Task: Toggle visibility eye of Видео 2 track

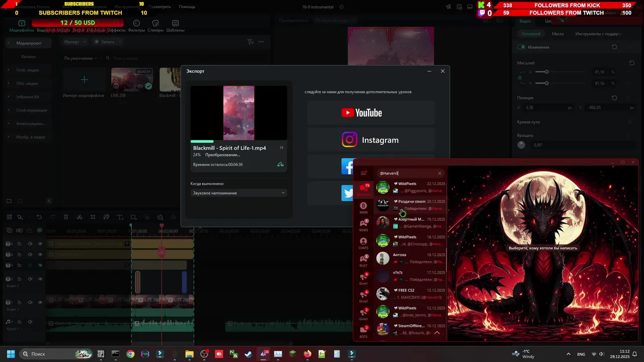Action: [x=40, y=279]
